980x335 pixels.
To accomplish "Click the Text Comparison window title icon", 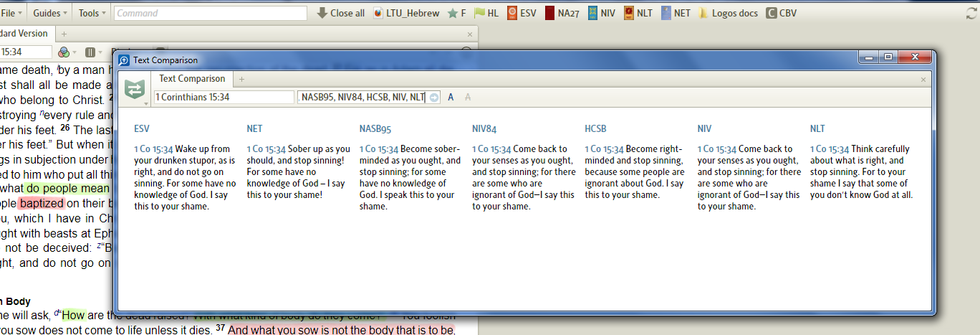I will click(x=124, y=60).
